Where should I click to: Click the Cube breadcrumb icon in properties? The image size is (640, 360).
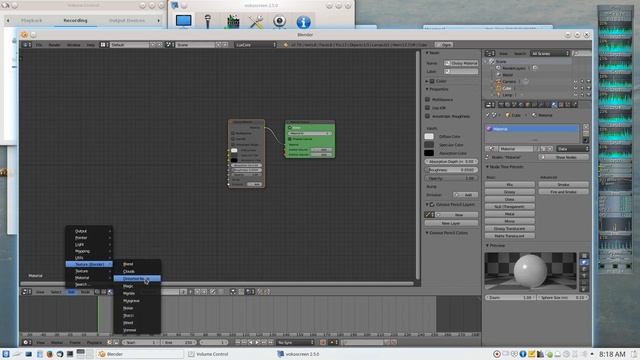click(508, 116)
